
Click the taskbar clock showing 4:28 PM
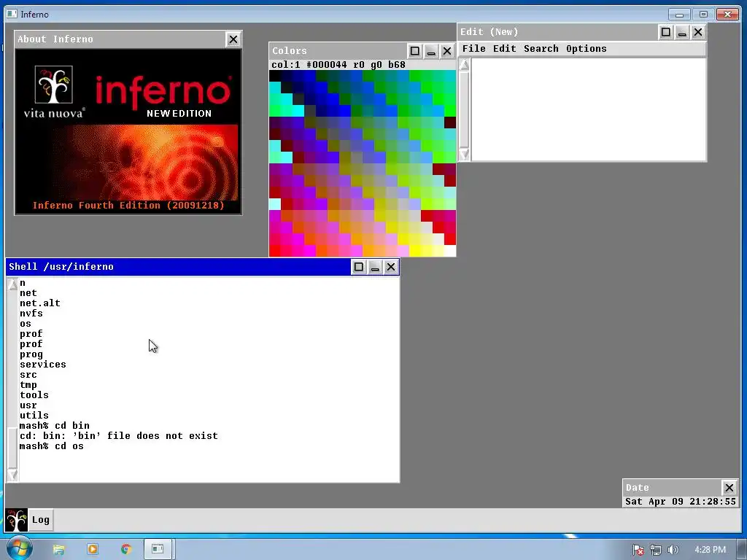click(x=710, y=550)
